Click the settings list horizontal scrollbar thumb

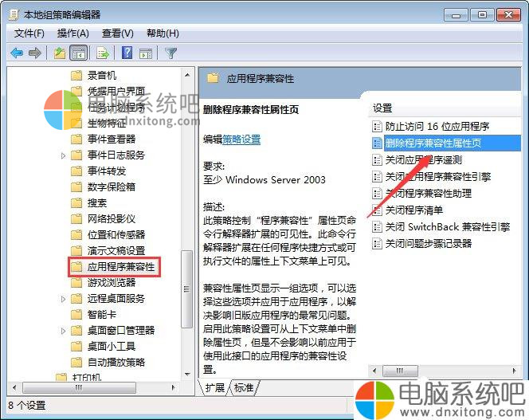(400, 371)
